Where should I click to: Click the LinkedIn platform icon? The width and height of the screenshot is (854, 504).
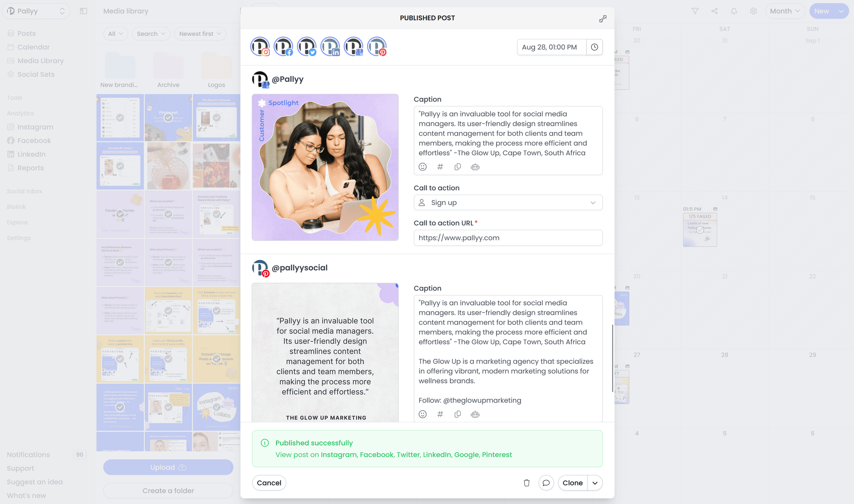pyautogui.click(x=330, y=47)
